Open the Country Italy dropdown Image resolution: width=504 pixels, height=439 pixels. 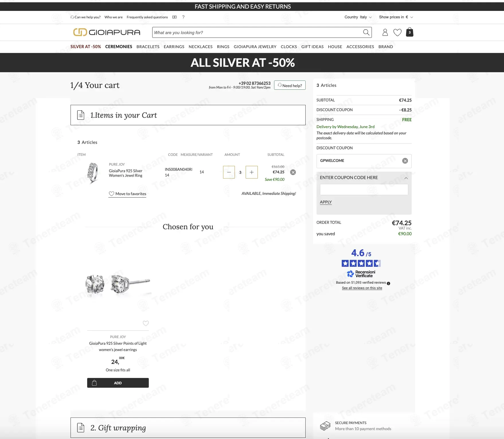pyautogui.click(x=358, y=17)
